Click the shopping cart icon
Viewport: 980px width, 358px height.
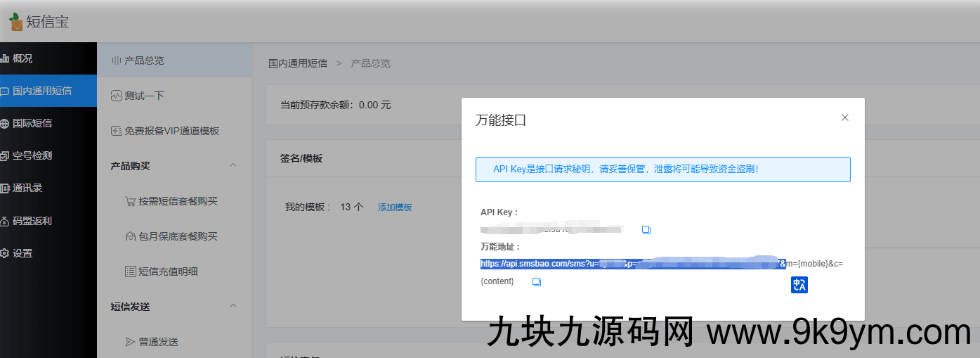coord(130,201)
